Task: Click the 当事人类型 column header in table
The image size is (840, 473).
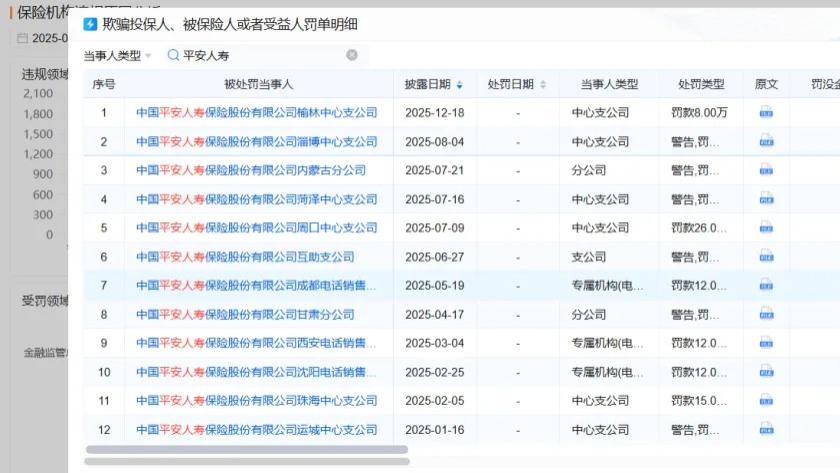Action: 609,84
